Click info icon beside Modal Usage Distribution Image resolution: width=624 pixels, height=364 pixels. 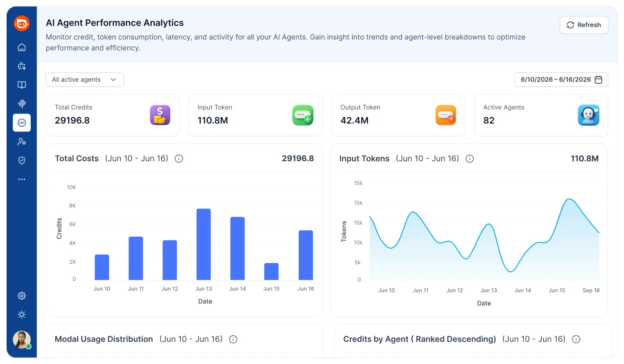tap(233, 339)
